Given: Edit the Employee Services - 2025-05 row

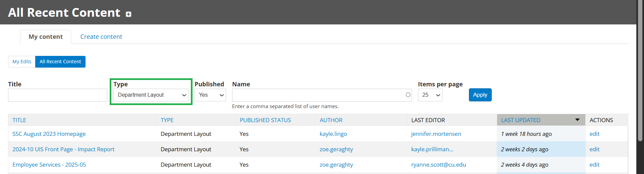Looking at the screenshot, I should (x=594, y=165).
